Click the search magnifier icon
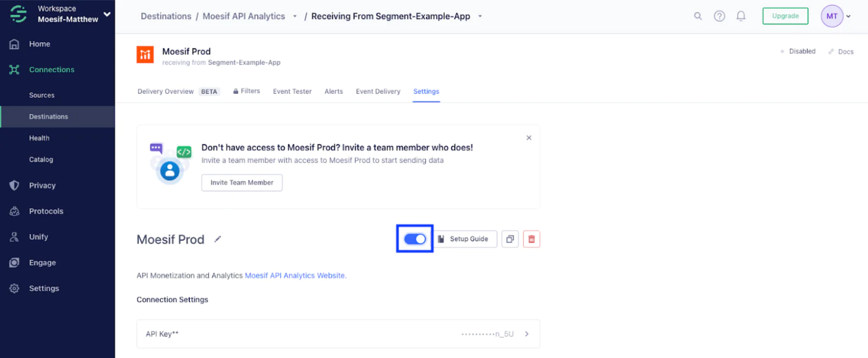Screen dimensions: 868x358 point(698,16)
